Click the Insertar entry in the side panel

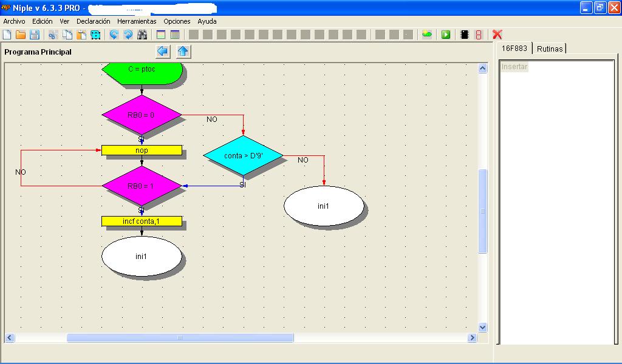pyautogui.click(x=514, y=67)
